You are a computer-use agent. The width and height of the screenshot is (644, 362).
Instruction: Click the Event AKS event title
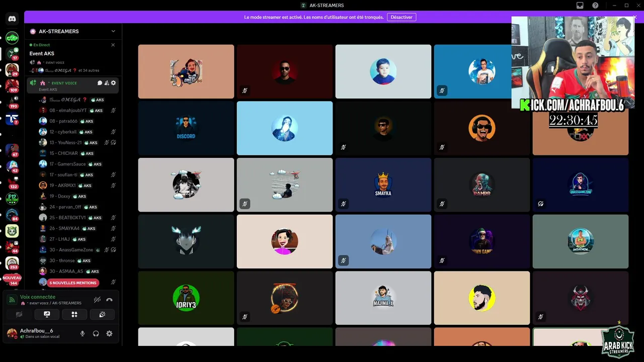[42, 53]
